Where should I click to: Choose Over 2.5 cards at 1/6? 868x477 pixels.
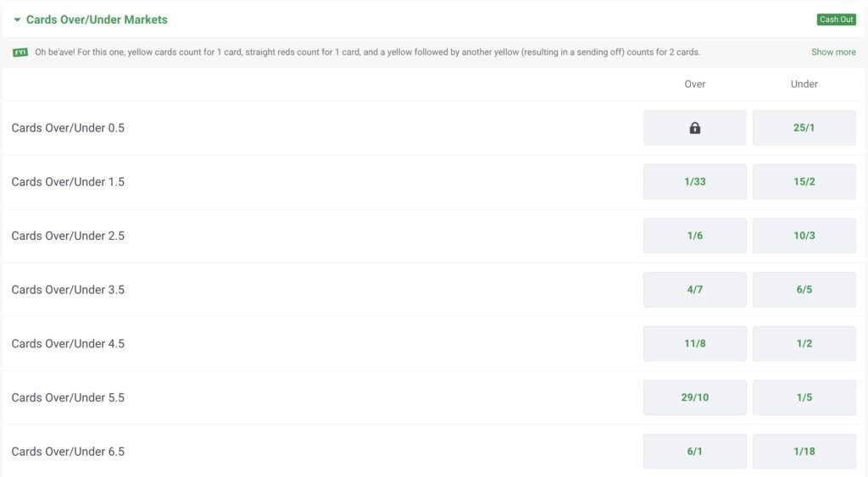click(x=694, y=236)
